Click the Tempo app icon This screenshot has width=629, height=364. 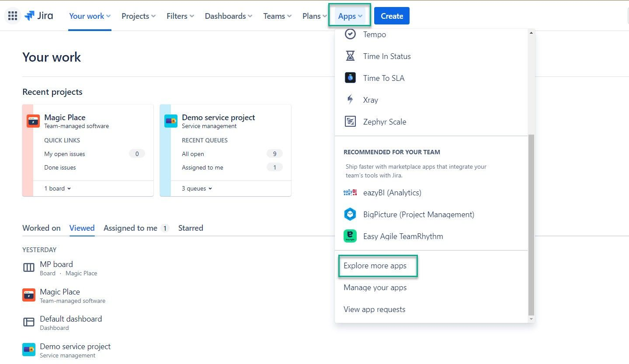(350, 34)
